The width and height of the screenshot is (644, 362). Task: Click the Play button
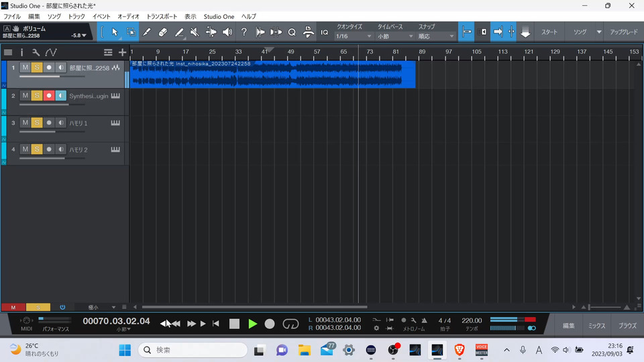[x=253, y=324]
